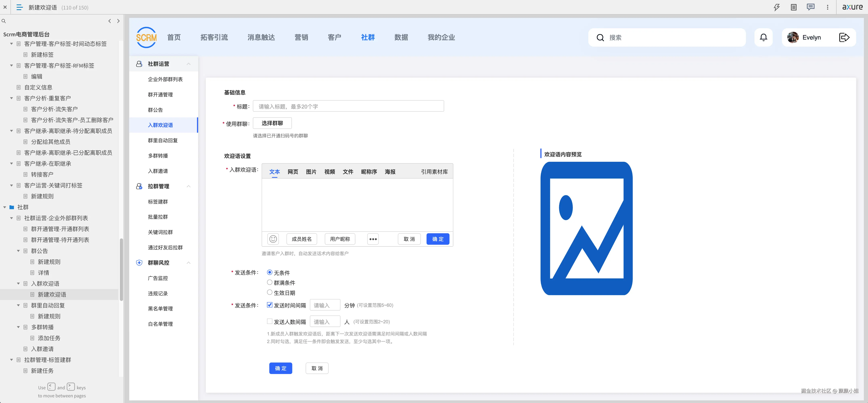Open the comments speech bubble icon
The image size is (868, 403).
[810, 7]
